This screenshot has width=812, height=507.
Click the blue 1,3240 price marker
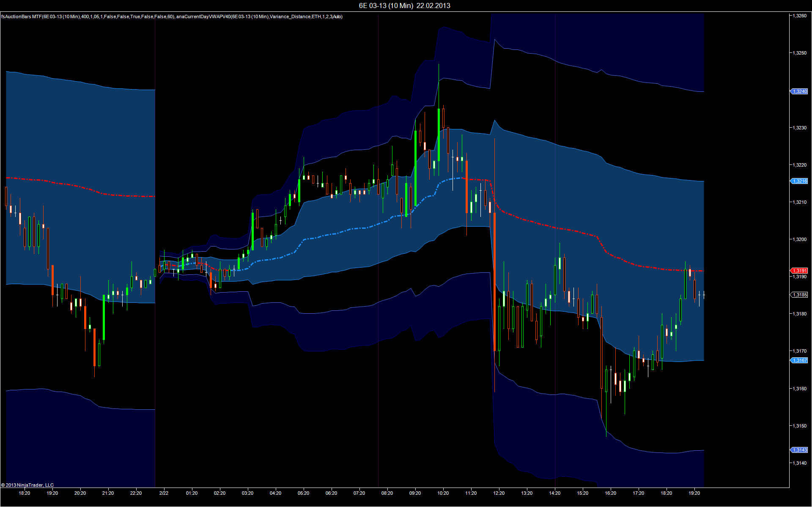click(x=799, y=91)
